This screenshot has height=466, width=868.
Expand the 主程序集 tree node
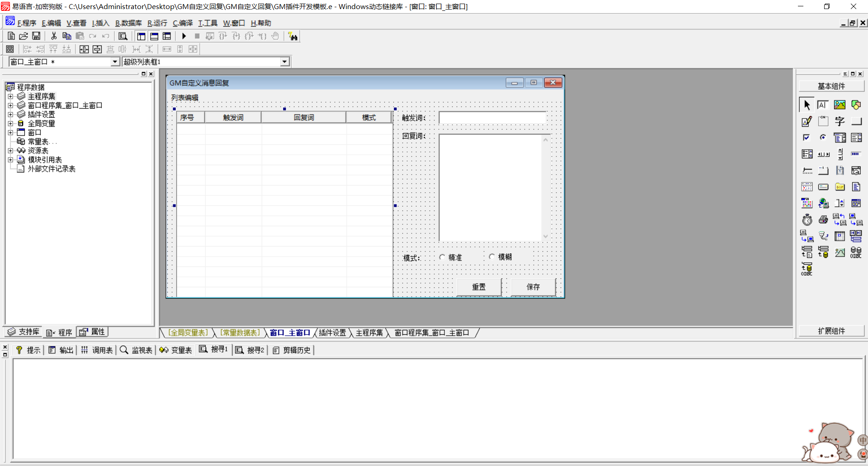coord(10,96)
